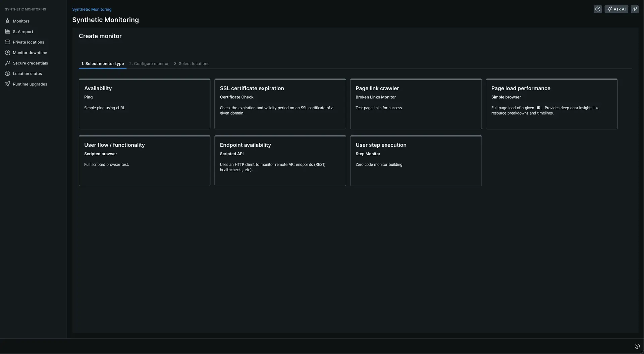Select the User step execution card

pyautogui.click(x=416, y=161)
